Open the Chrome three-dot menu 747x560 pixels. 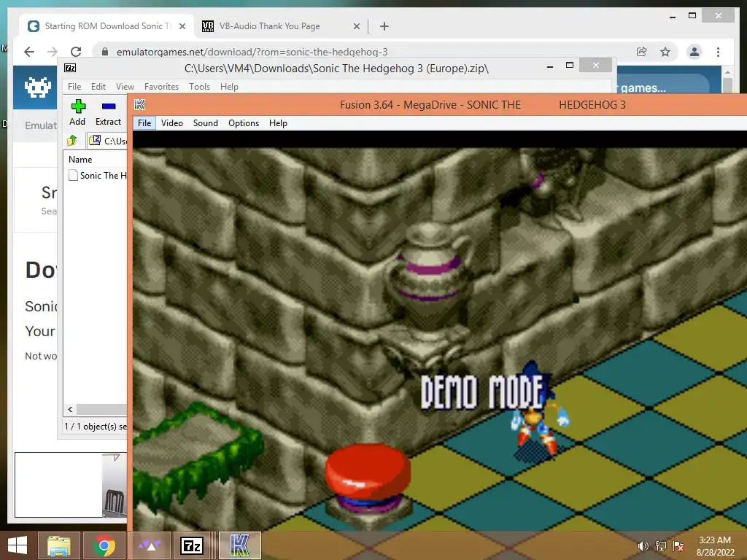coord(718,52)
